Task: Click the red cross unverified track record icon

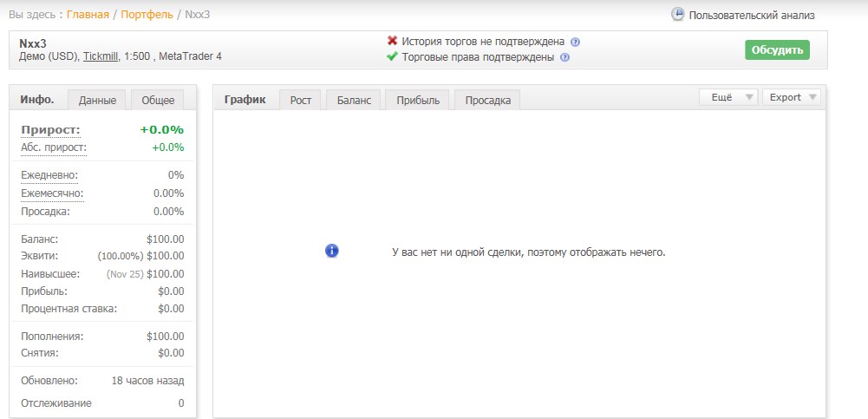Action: coord(393,41)
